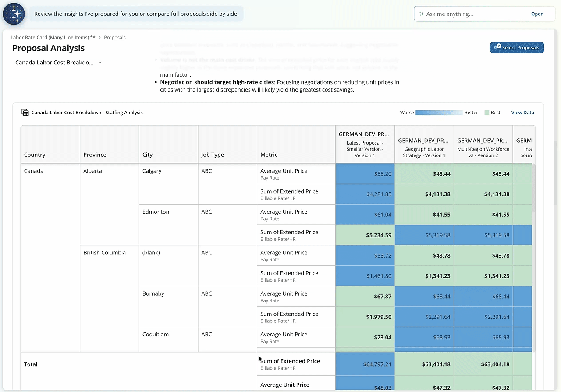
Task: Click the table icon beside Staffing Analysis title
Action: [25, 113]
